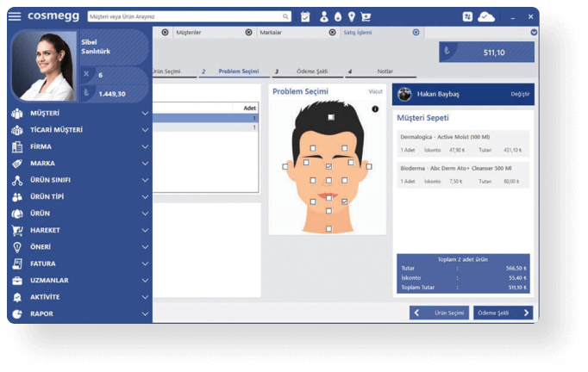588x372 pixels.
Task: Select Bioderma Abc Derm Ato+ Cleanser item
Action: point(463,175)
